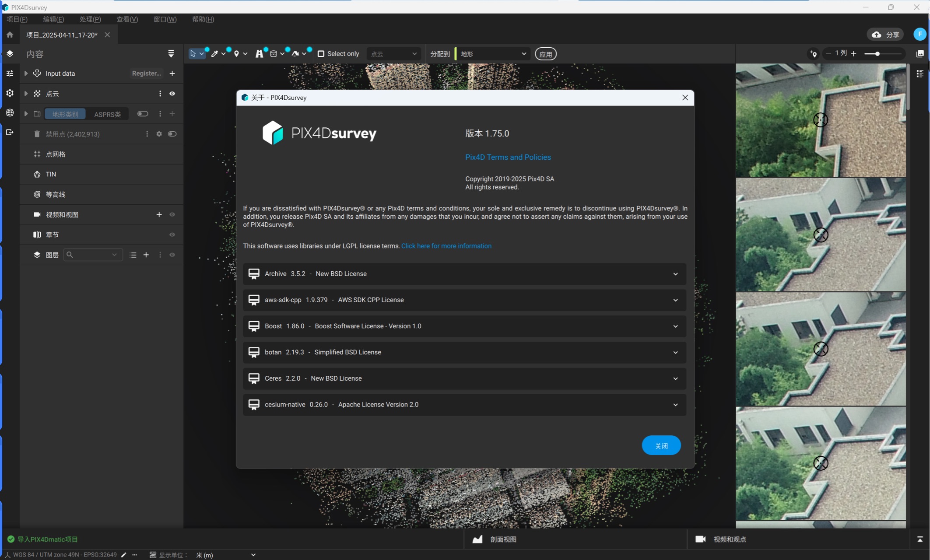The image size is (930, 560).
Task: Click the layer search input field
Action: 93,255
